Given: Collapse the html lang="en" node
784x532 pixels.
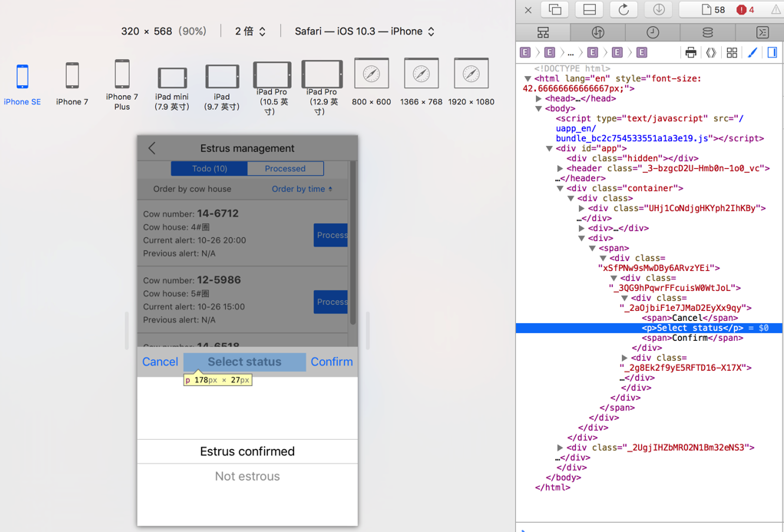Looking at the screenshot, I should 528,78.
